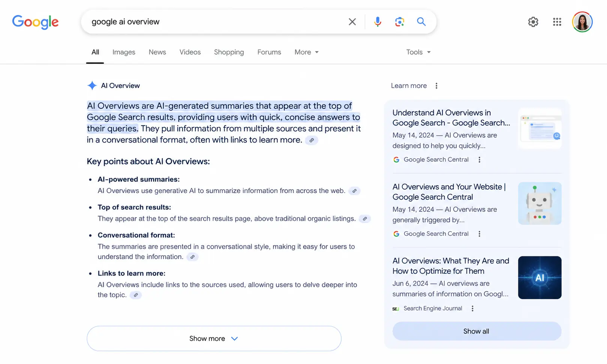Click the Show all sources button
607x364 pixels.
477,331
